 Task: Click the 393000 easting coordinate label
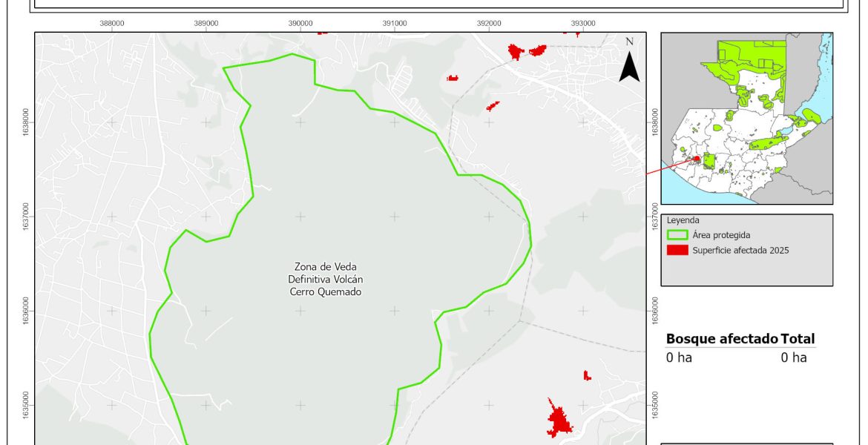click(x=583, y=23)
